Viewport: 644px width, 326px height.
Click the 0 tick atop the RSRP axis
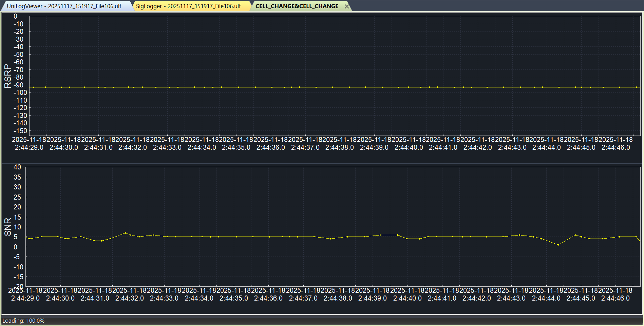15,16
